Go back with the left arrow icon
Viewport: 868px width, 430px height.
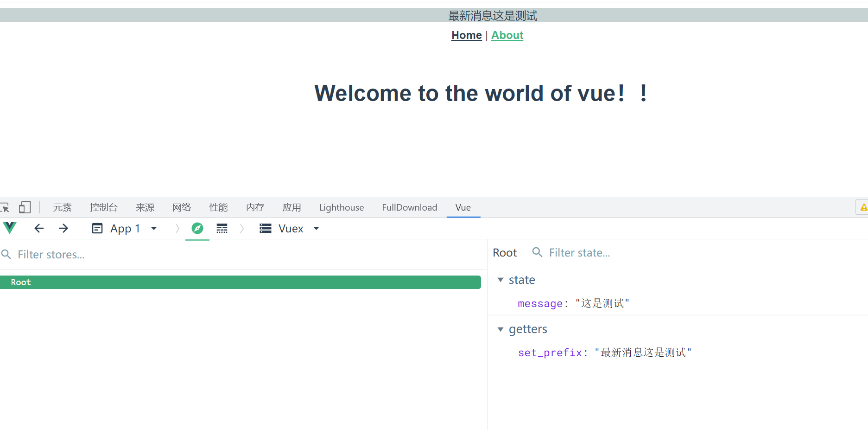[39, 228]
